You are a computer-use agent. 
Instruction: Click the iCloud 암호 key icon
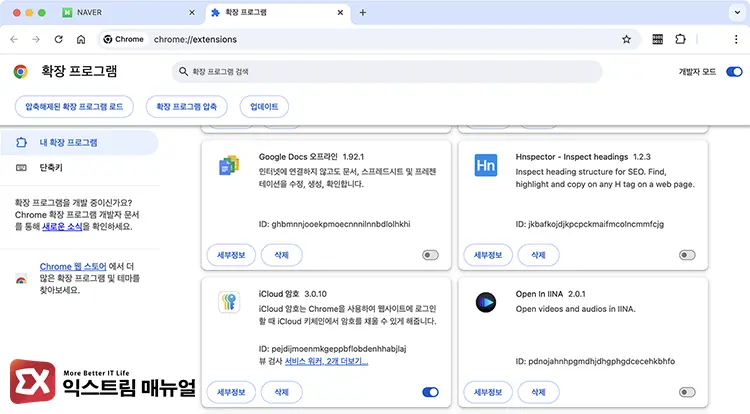tap(229, 302)
